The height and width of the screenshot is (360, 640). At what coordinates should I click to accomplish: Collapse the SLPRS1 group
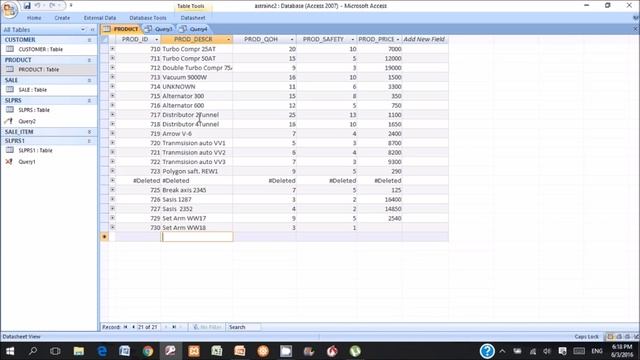89,141
